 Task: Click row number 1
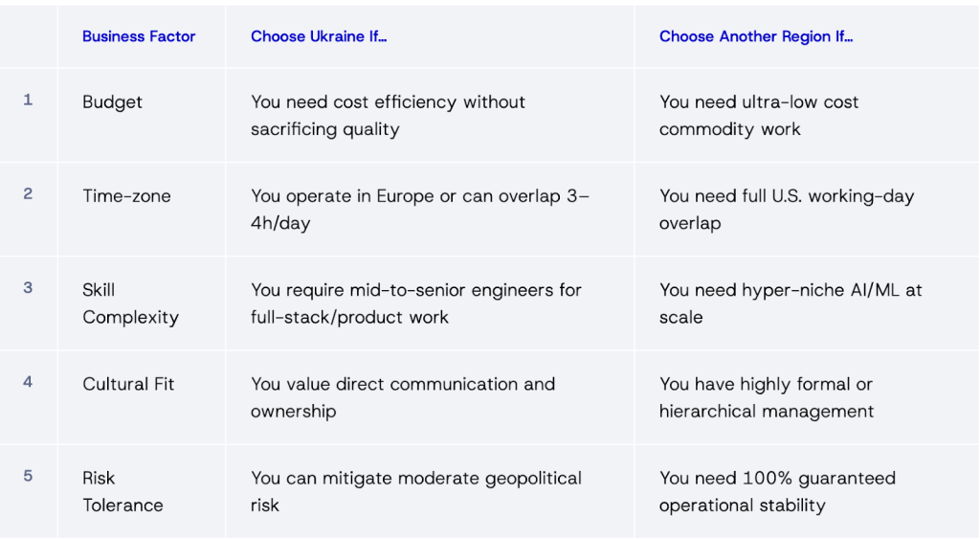[x=28, y=100]
